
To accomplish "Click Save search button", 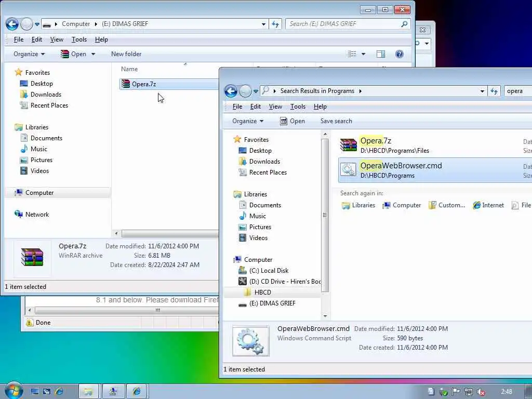I will tap(336, 121).
